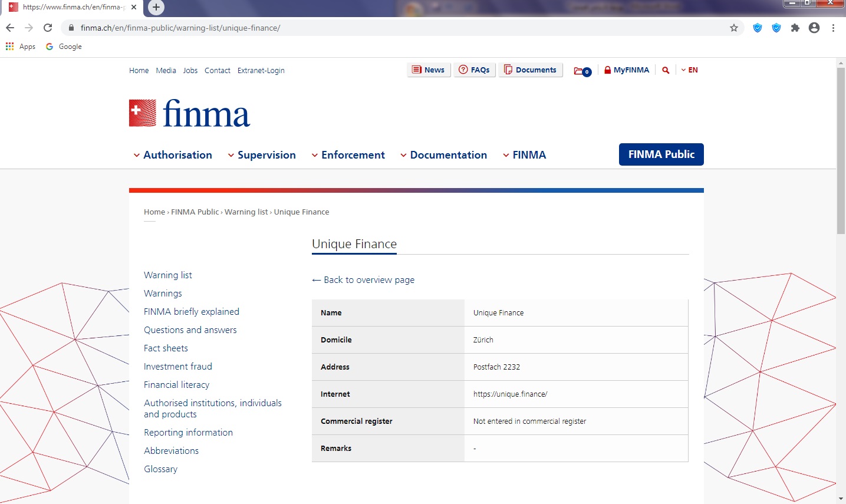Click the page vertical scrollbar thumb

[841, 150]
